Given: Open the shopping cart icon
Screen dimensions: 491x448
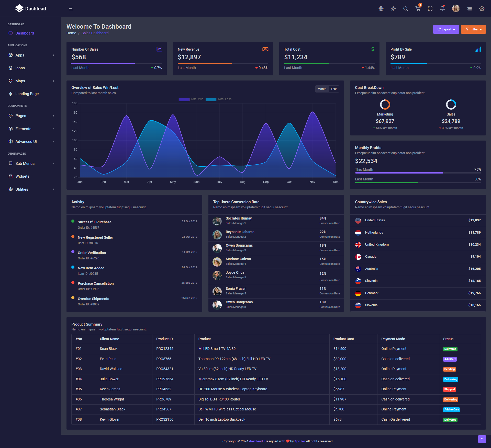Looking at the screenshot, I should point(418,9).
